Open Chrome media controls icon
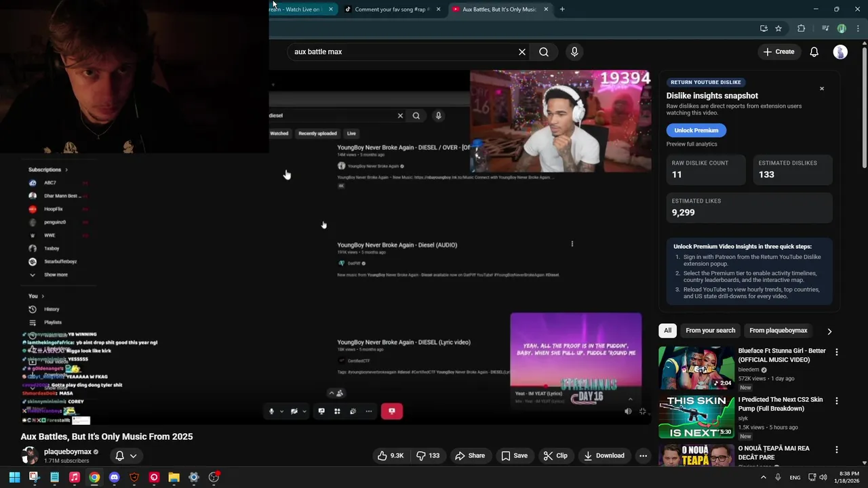The height and width of the screenshot is (488, 868). 825,28
